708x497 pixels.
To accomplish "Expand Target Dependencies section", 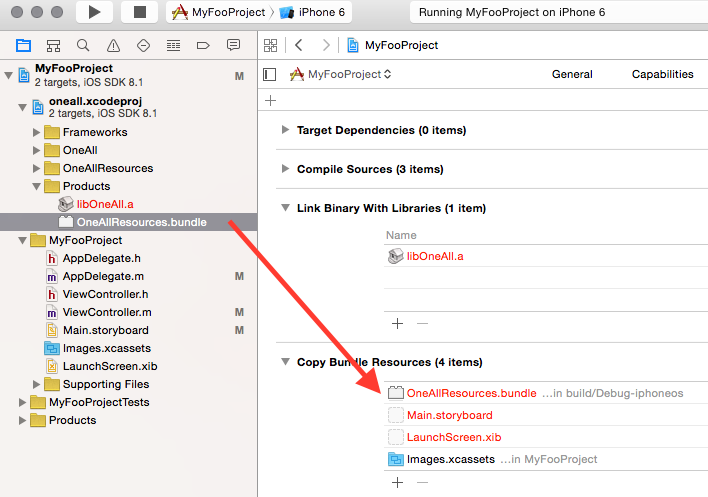I will coord(285,130).
